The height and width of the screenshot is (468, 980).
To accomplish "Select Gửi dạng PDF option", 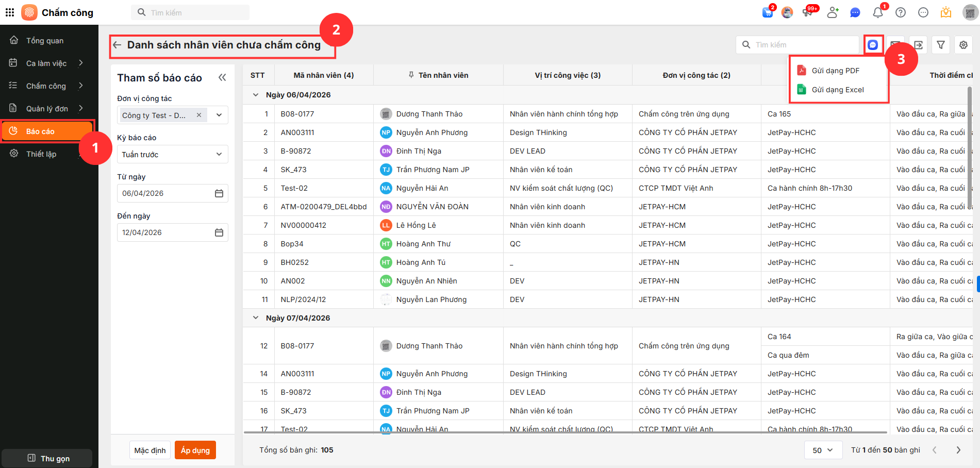I will tap(835, 71).
